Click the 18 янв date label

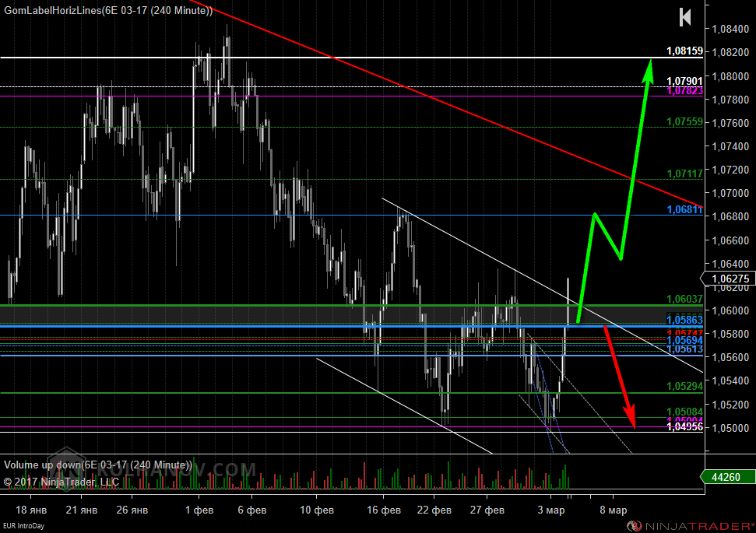(x=31, y=510)
